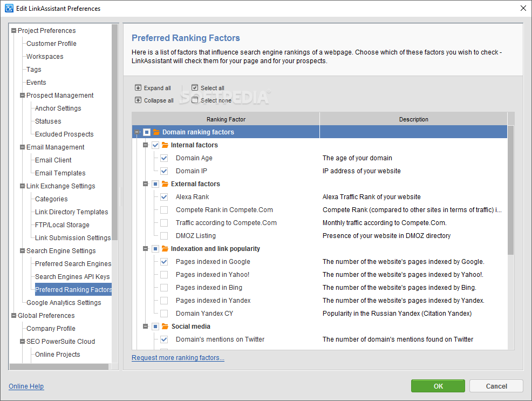Check the Pages indexed in Bing box
The image size is (532, 401).
pyautogui.click(x=164, y=288)
